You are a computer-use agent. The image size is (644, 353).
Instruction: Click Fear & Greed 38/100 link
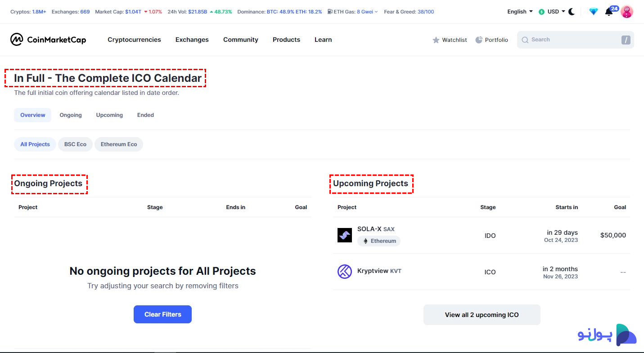coord(426,12)
